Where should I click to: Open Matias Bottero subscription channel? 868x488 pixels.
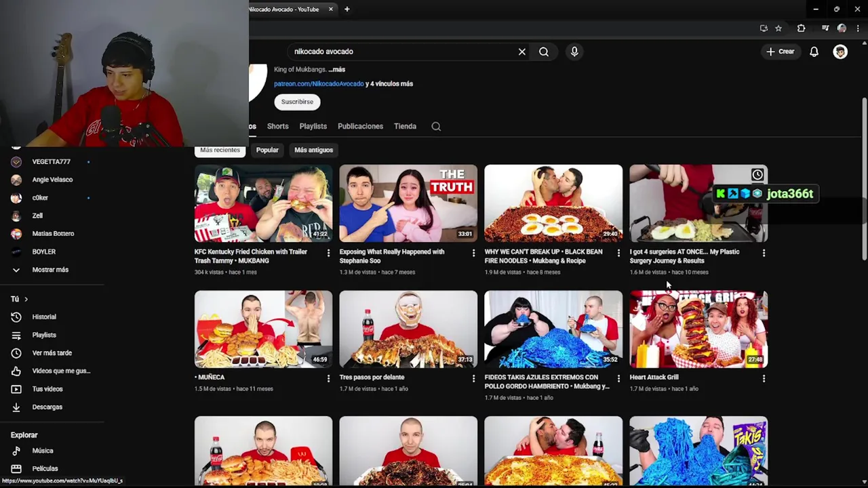pos(53,234)
